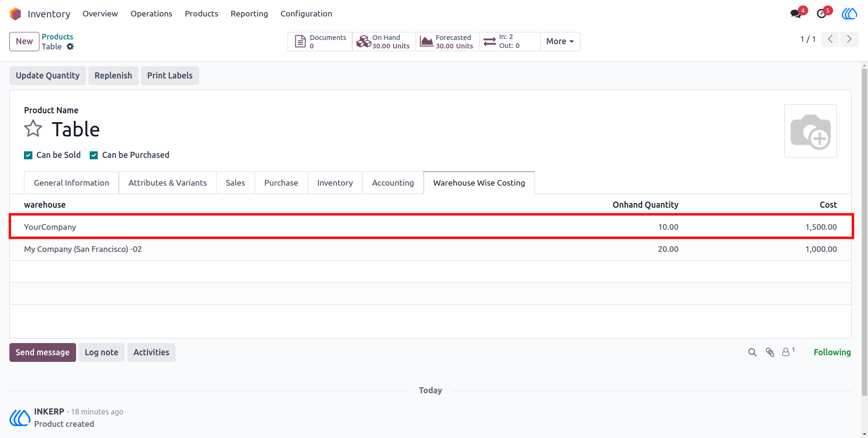Go to previous record arrow

click(x=830, y=39)
